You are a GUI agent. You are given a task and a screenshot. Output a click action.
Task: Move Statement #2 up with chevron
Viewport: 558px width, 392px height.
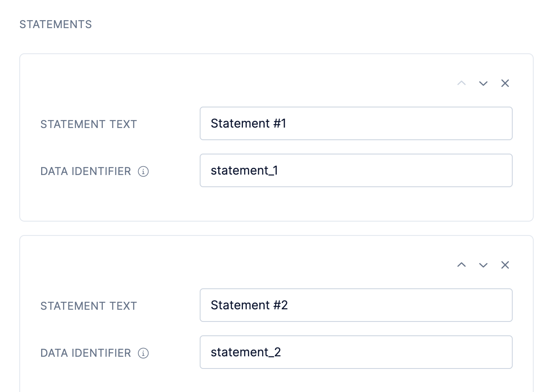462,265
